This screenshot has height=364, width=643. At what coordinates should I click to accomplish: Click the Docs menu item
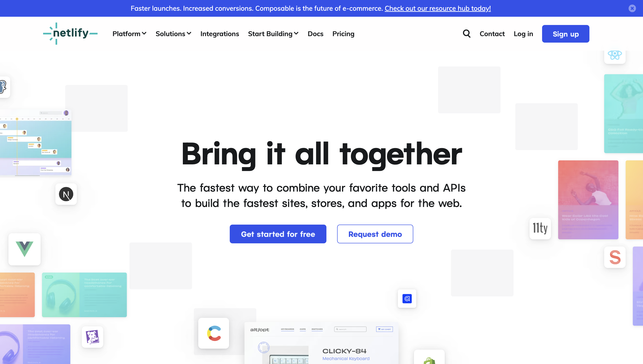(315, 33)
